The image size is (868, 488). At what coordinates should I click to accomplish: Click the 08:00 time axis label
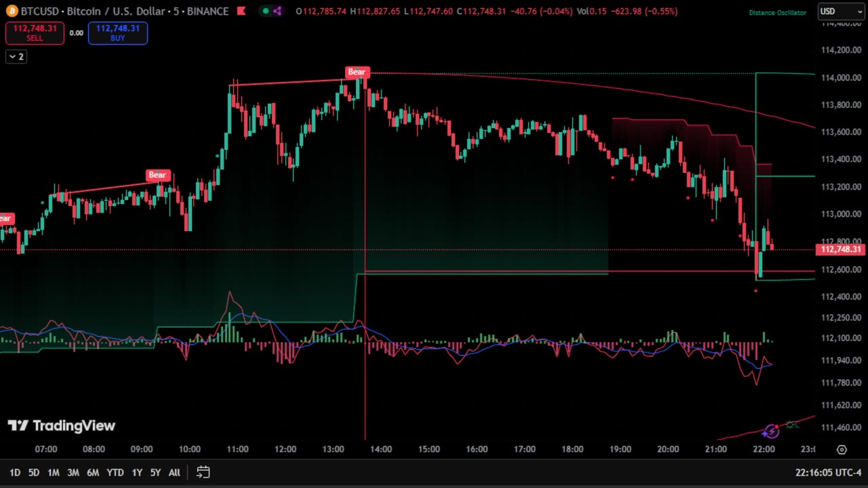coord(94,449)
